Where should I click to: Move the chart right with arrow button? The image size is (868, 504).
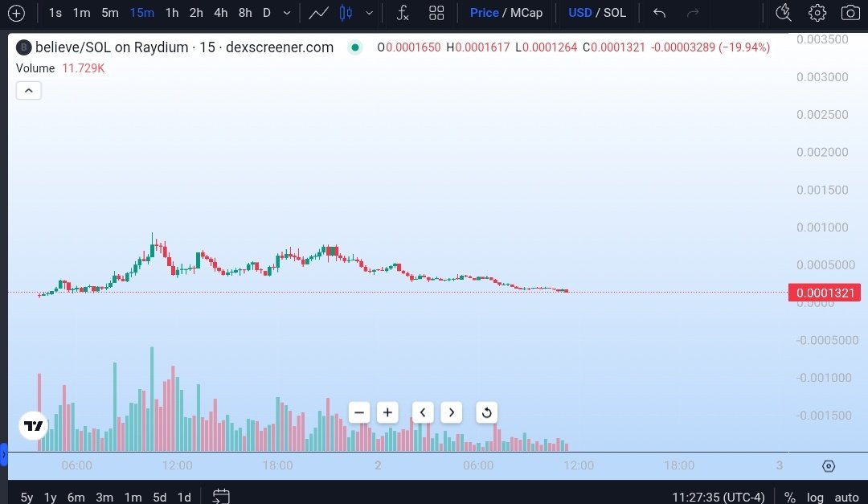pyautogui.click(x=451, y=412)
